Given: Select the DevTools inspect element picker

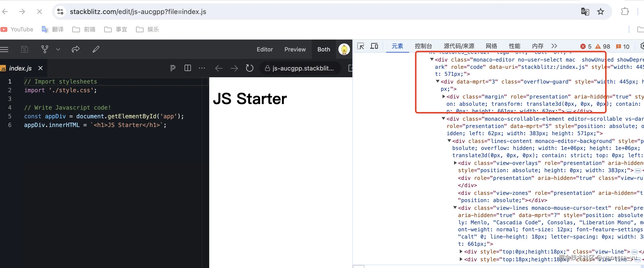Looking at the screenshot, I should pyautogui.click(x=361, y=46).
